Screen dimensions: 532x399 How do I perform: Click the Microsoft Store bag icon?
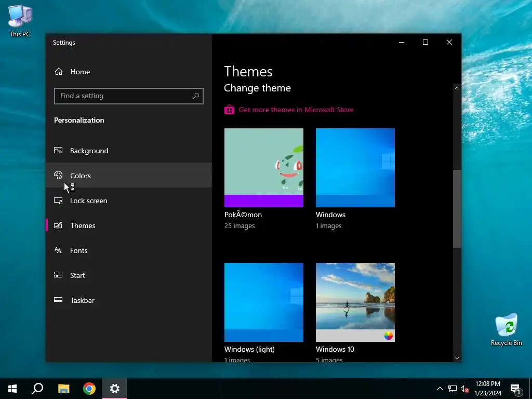[x=229, y=110]
